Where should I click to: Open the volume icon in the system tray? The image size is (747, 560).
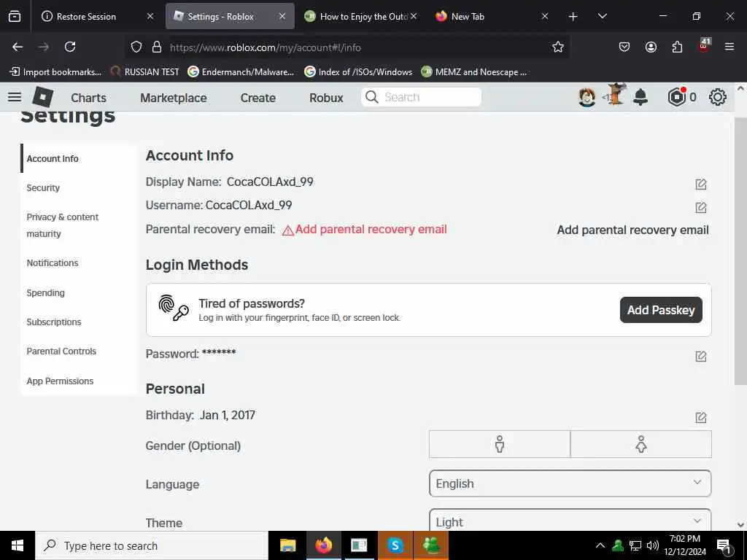pyautogui.click(x=653, y=545)
